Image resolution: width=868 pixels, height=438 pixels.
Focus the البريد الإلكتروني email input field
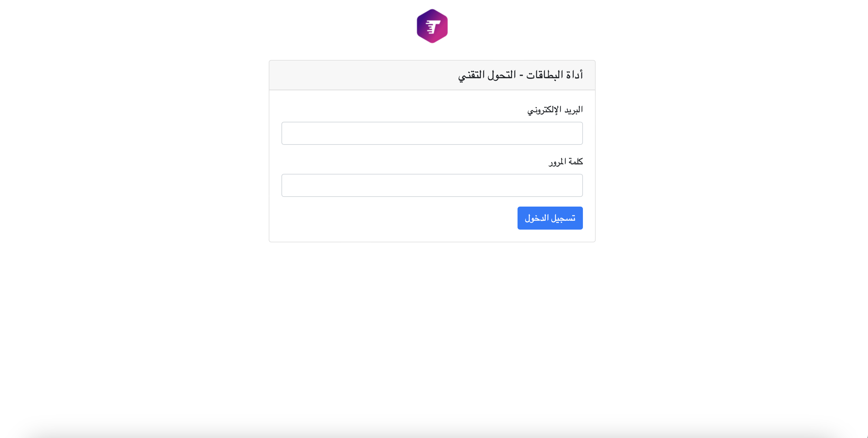[432, 133]
